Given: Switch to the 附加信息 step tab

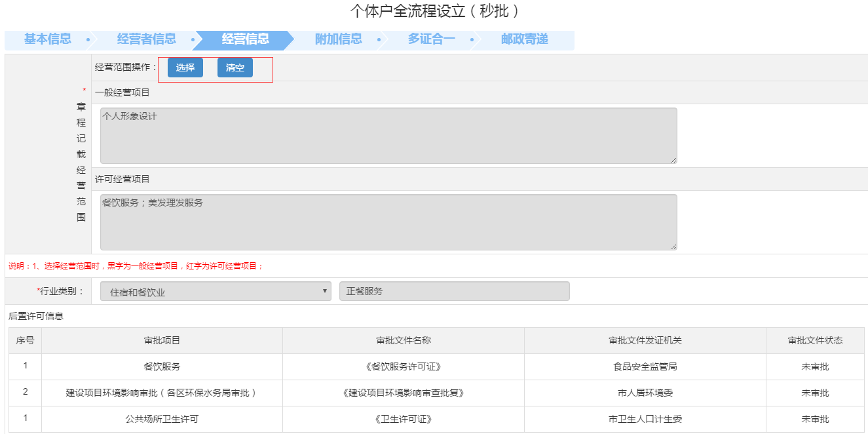Looking at the screenshot, I should tap(338, 39).
